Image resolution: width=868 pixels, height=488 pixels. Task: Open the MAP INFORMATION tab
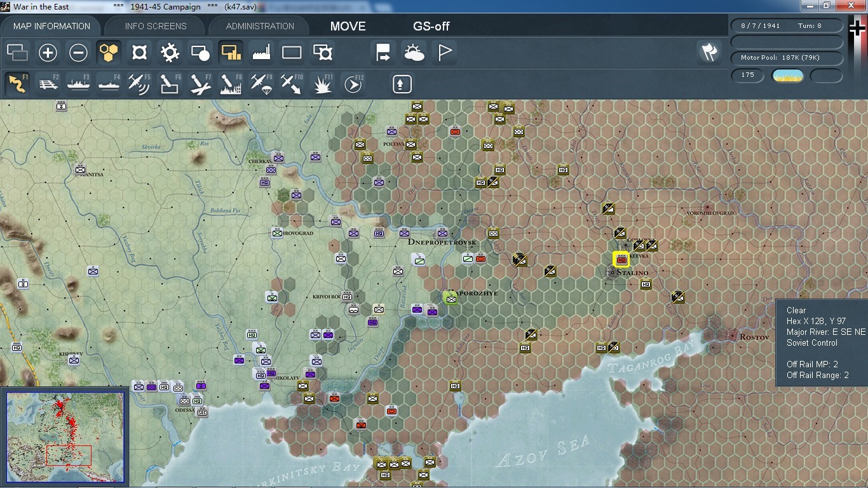tap(52, 26)
